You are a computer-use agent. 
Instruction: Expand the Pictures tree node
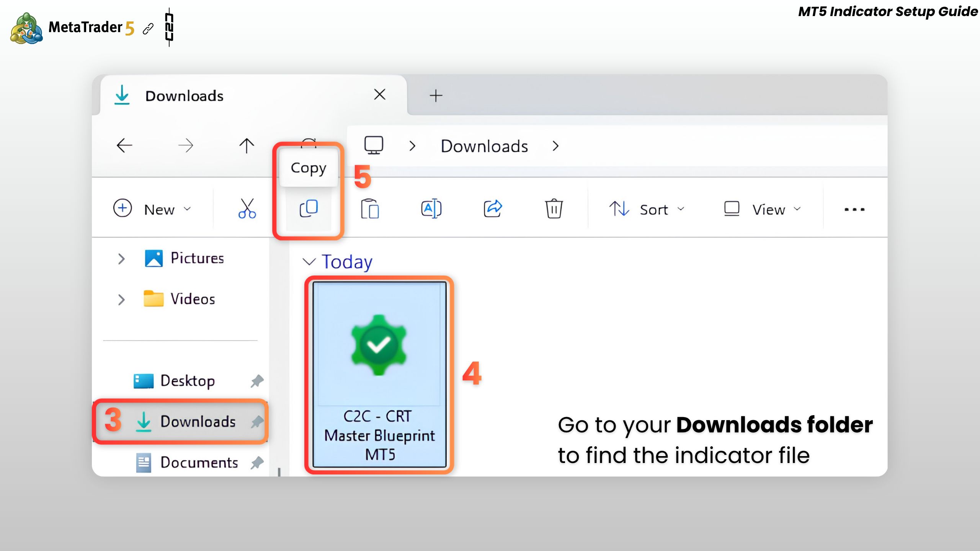point(121,259)
